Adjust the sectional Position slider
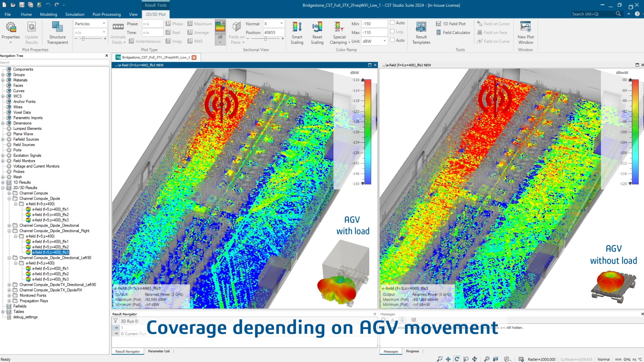Viewport: 644px width, 362px height. pos(266,39)
